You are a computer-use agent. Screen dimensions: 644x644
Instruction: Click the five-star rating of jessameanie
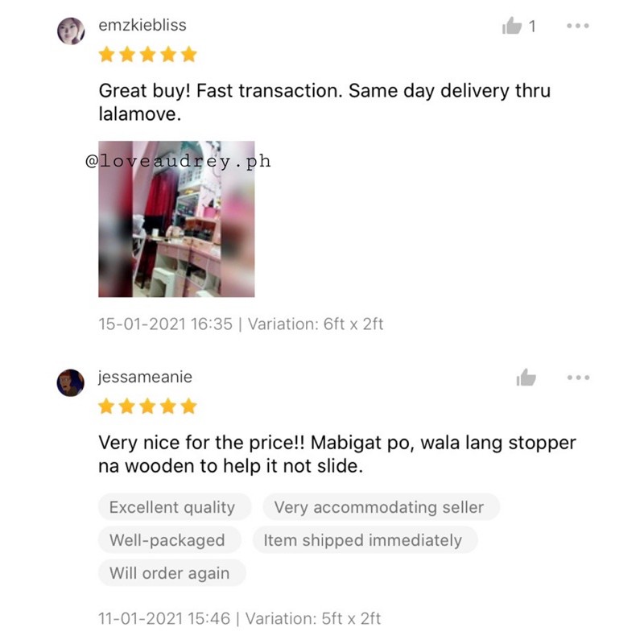pos(148,407)
